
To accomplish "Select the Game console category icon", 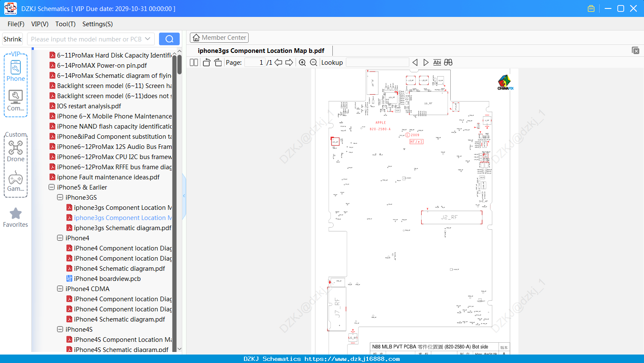I will pyautogui.click(x=16, y=181).
